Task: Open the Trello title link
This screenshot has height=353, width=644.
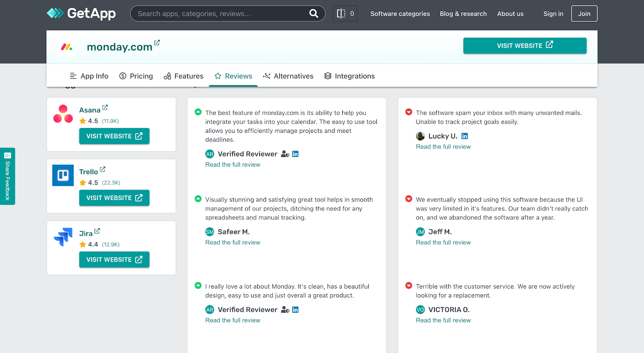Action: tap(89, 172)
